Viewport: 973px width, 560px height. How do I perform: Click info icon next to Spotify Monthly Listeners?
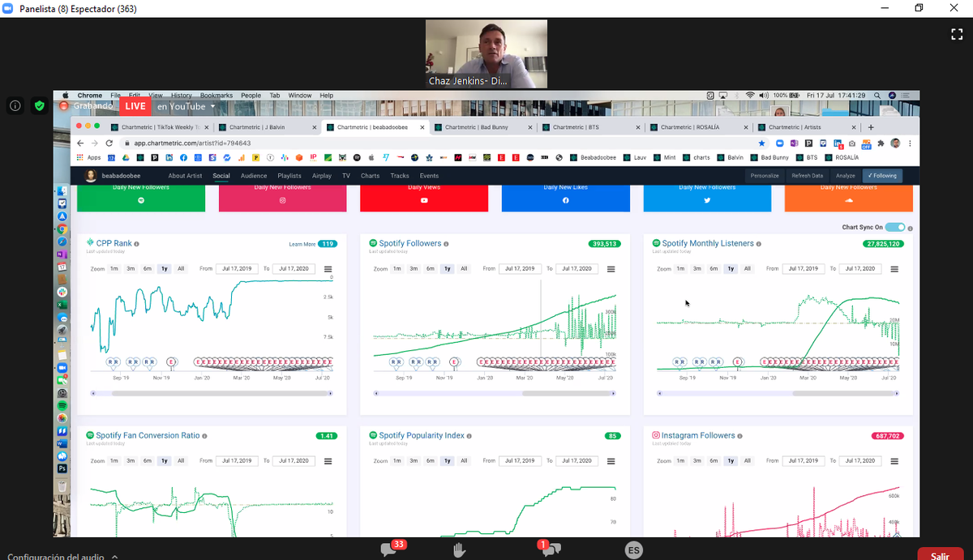coord(759,244)
